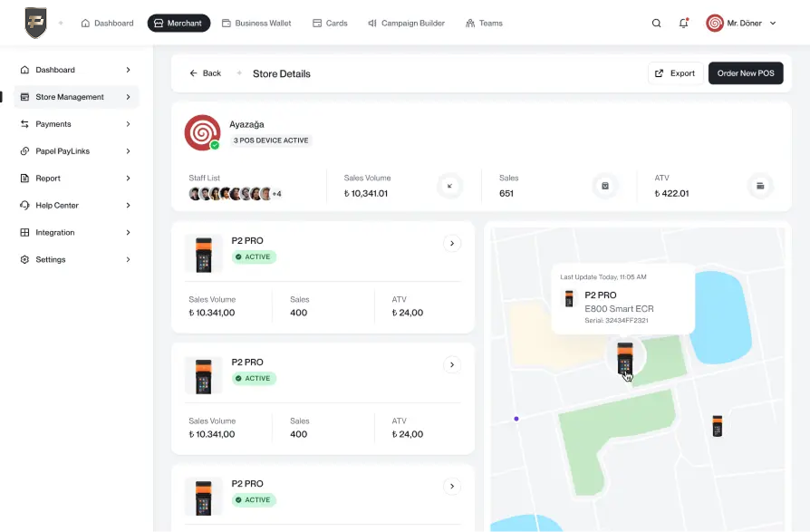Select the purple dot on the map

[x=516, y=419]
